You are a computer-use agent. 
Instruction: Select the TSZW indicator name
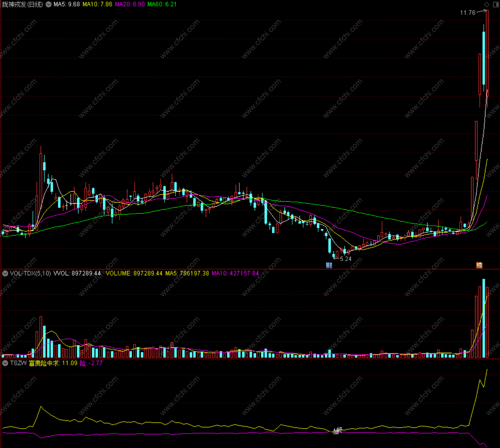point(18,363)
